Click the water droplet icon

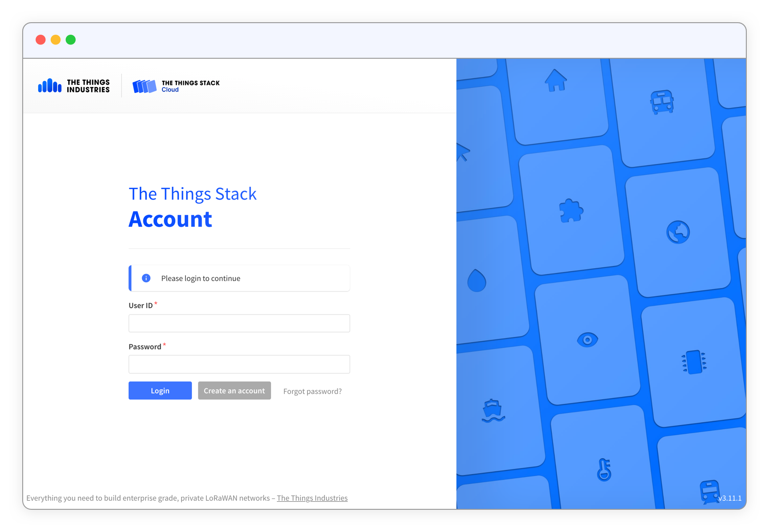477,281
